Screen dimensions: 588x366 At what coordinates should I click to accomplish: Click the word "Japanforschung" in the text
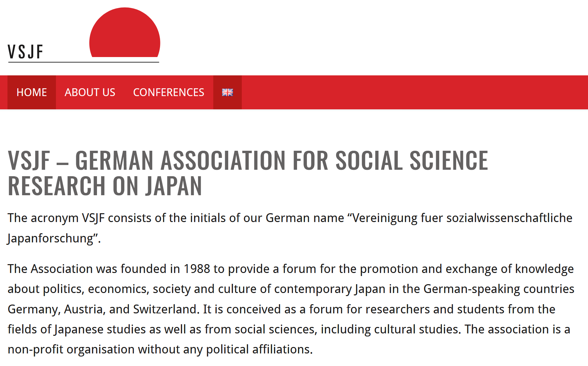coord(50,238)
